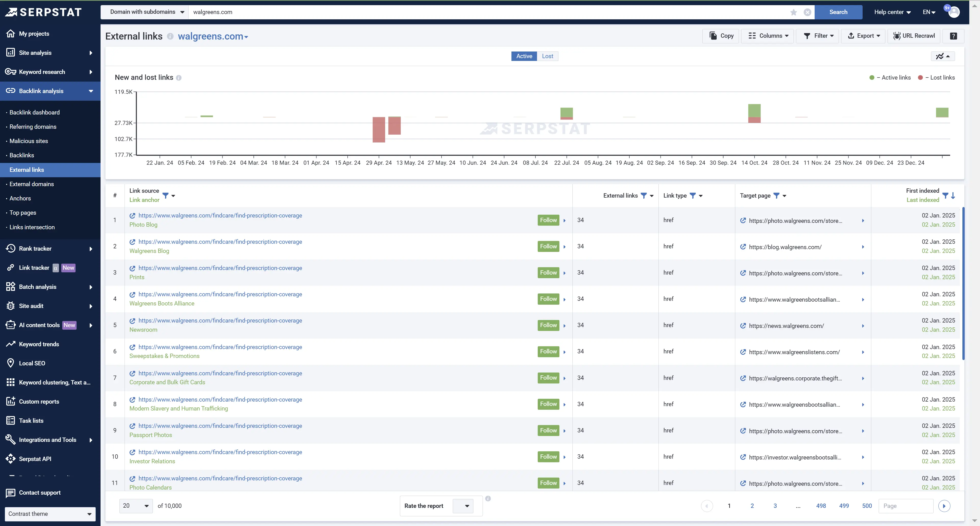Click the favorite star icon in search bar

[x=794, y=12]
